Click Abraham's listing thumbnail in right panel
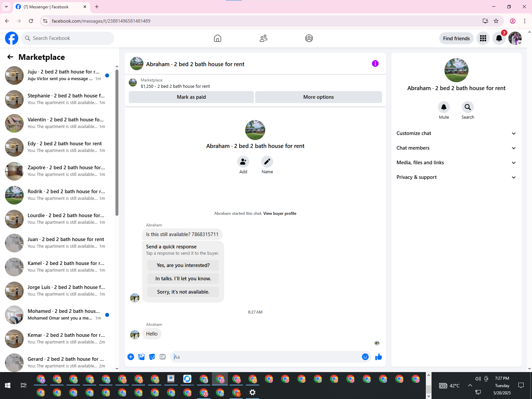This screenshot has width=532, height=399. click(456, 70)
